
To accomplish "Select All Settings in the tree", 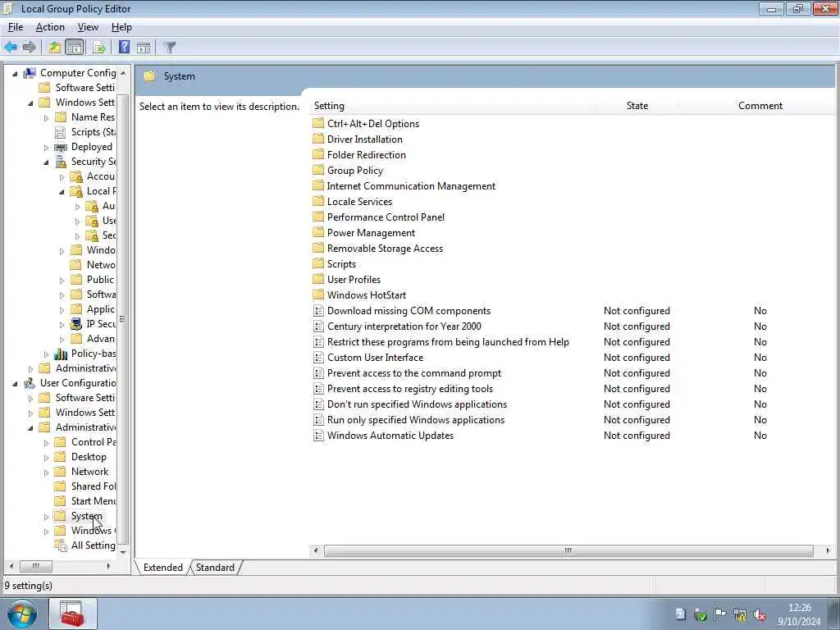I will point(85,546).
